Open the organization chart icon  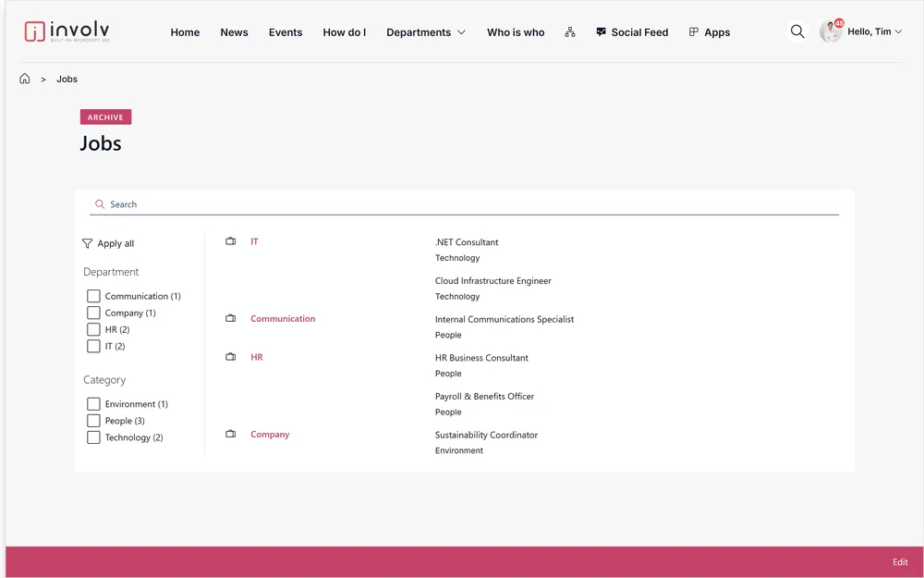[570, 31]
